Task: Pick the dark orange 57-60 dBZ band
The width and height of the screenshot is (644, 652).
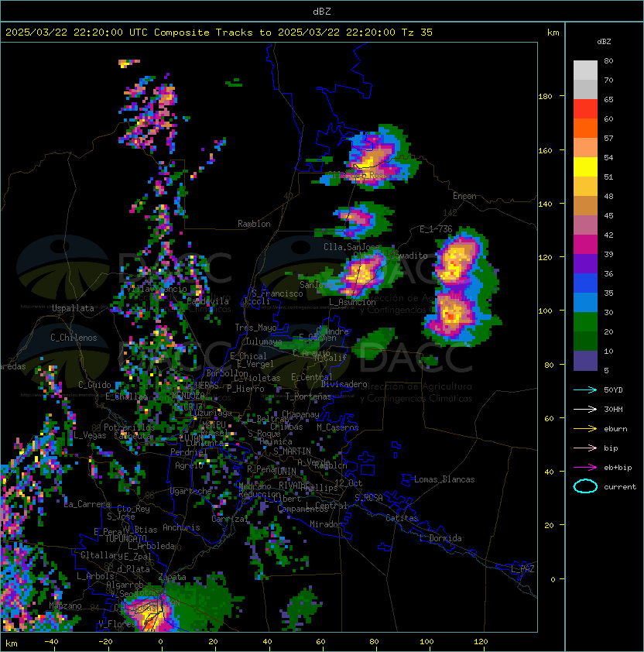Action: (585, 128)
